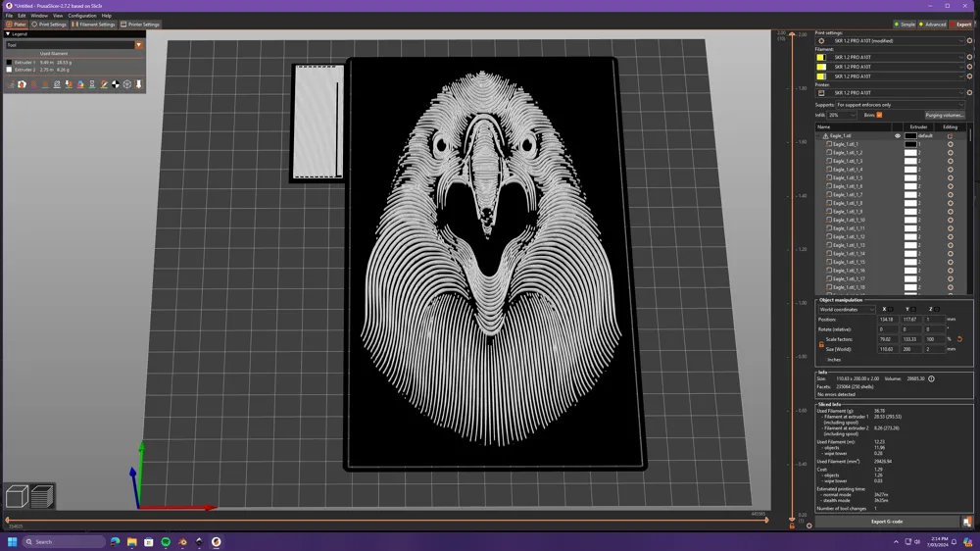The width and height of the screenshot is (980, 551).
Task: Open Infill 20% dropdown
Action: (x=842, y=115)
